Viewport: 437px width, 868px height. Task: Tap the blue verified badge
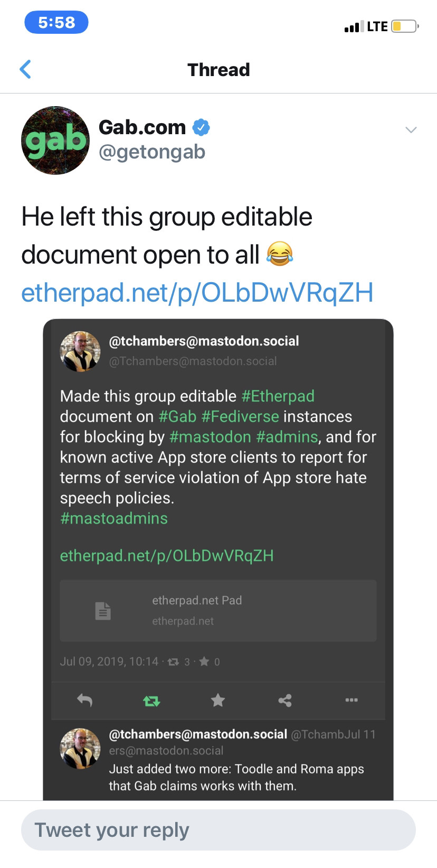pos(201,127)
